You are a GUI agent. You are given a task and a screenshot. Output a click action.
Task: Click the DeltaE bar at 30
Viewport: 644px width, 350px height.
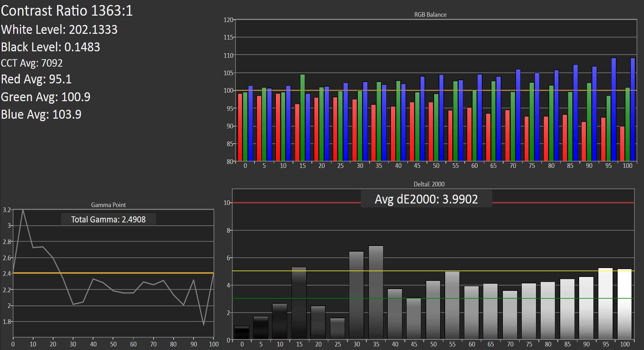coord(357,295)
